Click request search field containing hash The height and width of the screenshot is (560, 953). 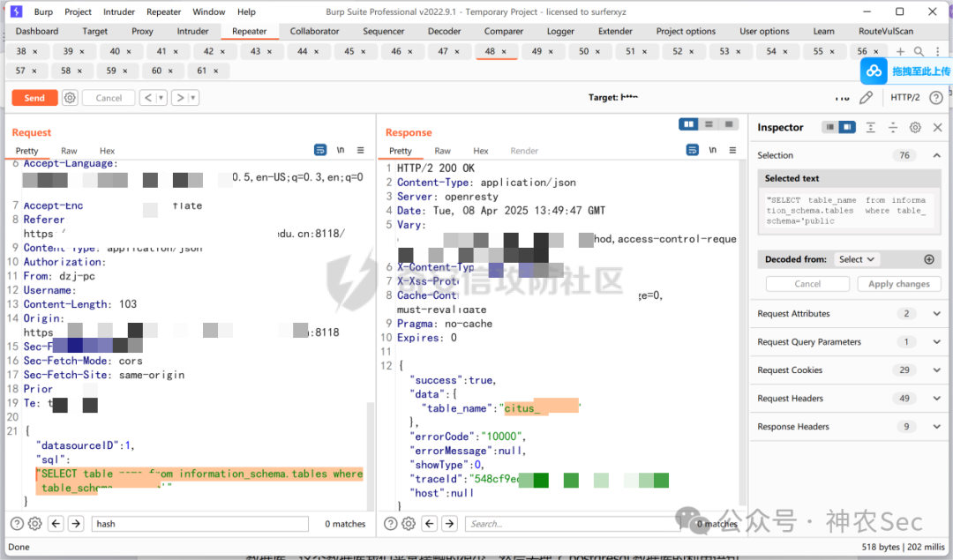[200, 524]
